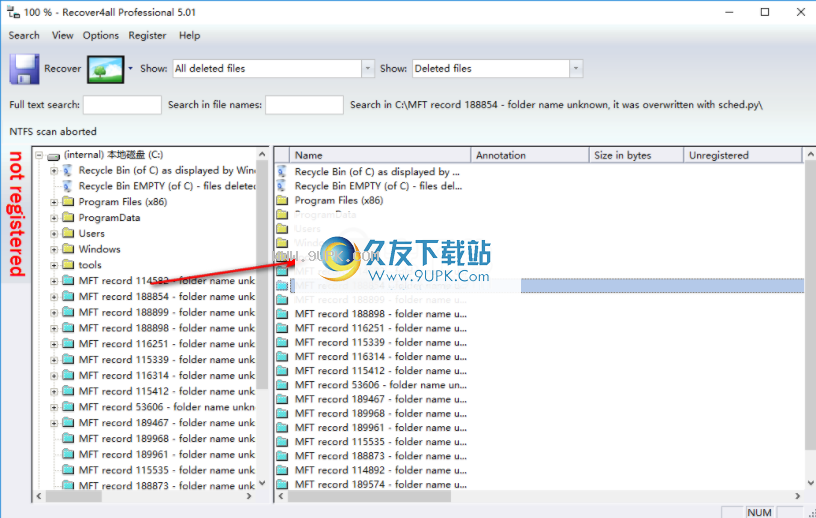Click Recycle Bin EMPTY icon in tree
Viewport: 816px width, 518px height.
67,186
